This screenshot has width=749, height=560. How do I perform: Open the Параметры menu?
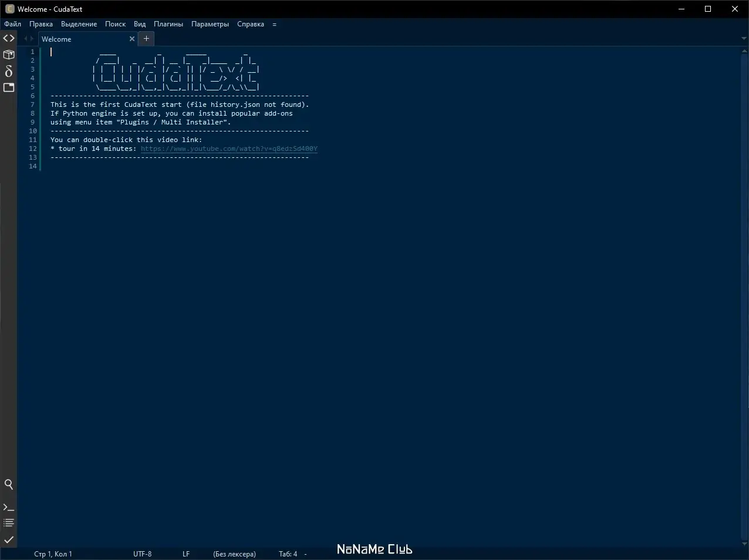click(x=210, y=24)
